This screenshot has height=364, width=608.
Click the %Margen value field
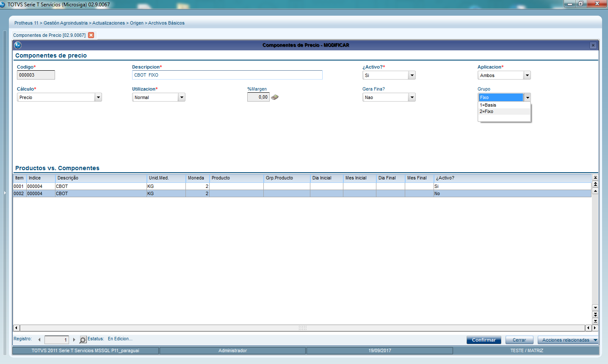coord(258,97)
